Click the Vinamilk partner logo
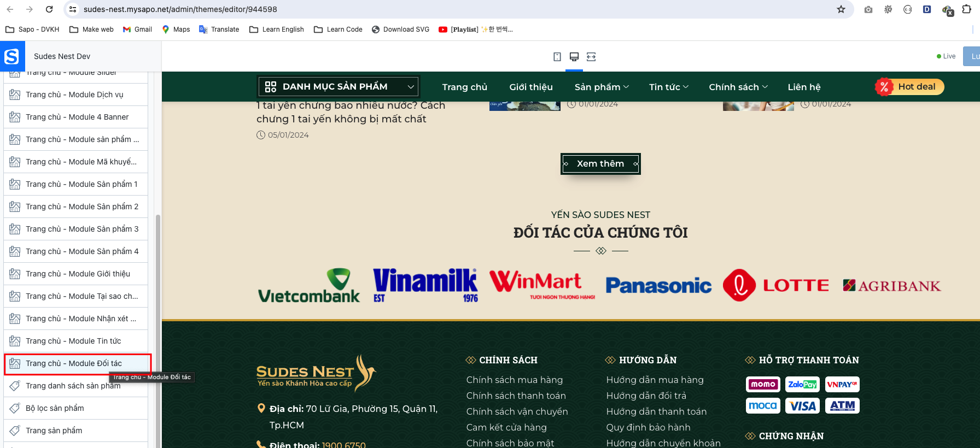This screenshot has height=448, width=980. [x=425, y=285]
